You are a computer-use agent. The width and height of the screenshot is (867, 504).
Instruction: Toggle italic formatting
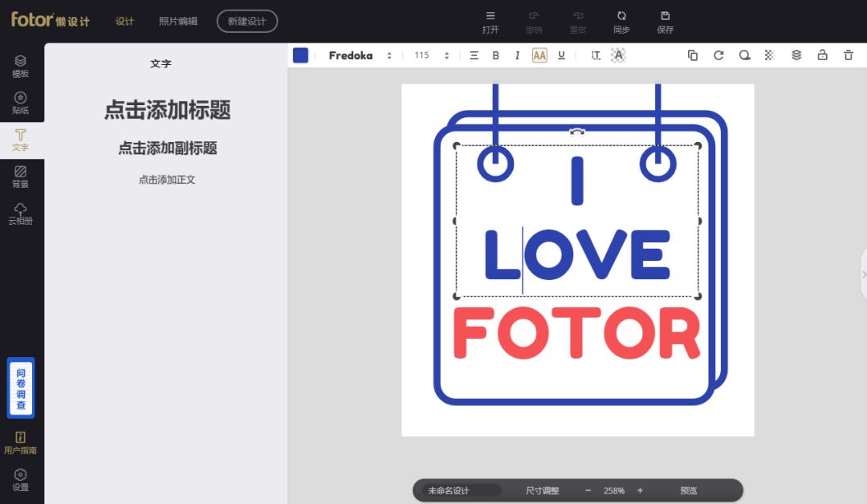coord(517,55)
